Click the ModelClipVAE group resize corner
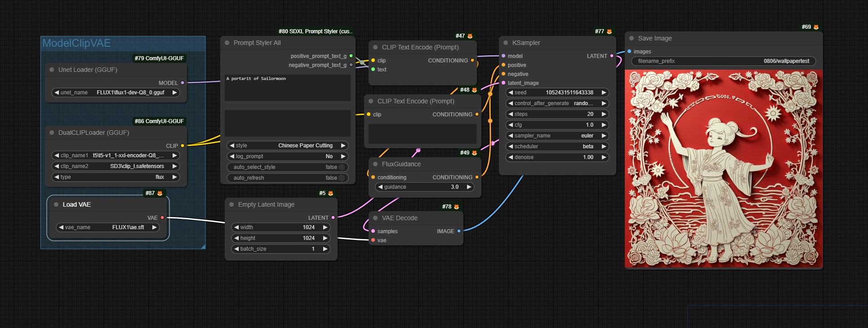The height and width of the screenshot is (328, 868). tap(203, 246)
